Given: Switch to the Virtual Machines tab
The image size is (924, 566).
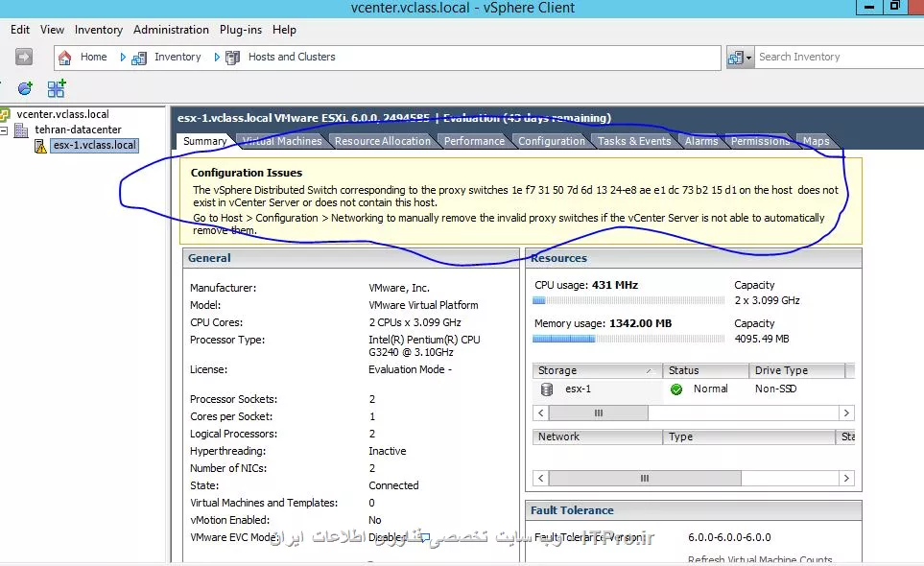Looking at the screenshot, I should pyautogui.click(x=282, y=141).
